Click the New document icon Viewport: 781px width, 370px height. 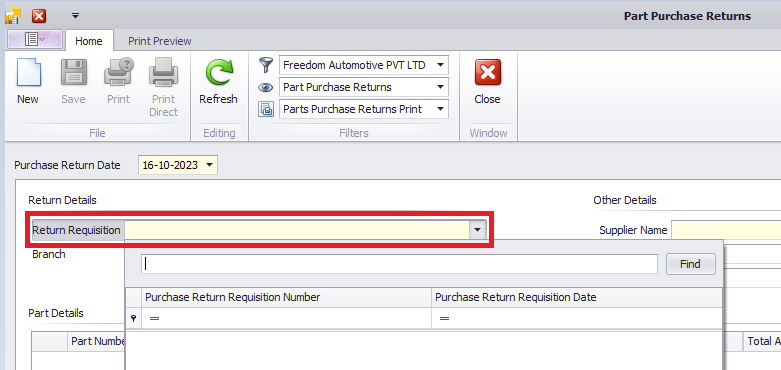pos(29,73)
